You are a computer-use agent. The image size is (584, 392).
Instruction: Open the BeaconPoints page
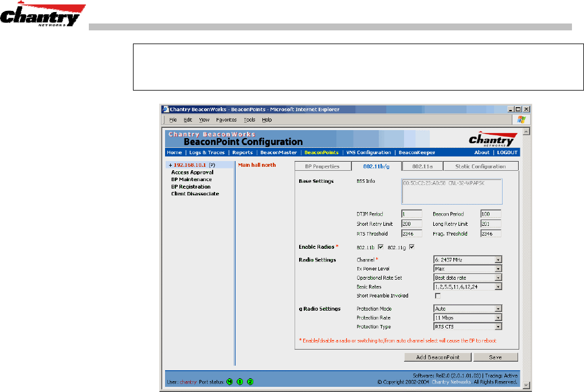[x=322, y=152]
